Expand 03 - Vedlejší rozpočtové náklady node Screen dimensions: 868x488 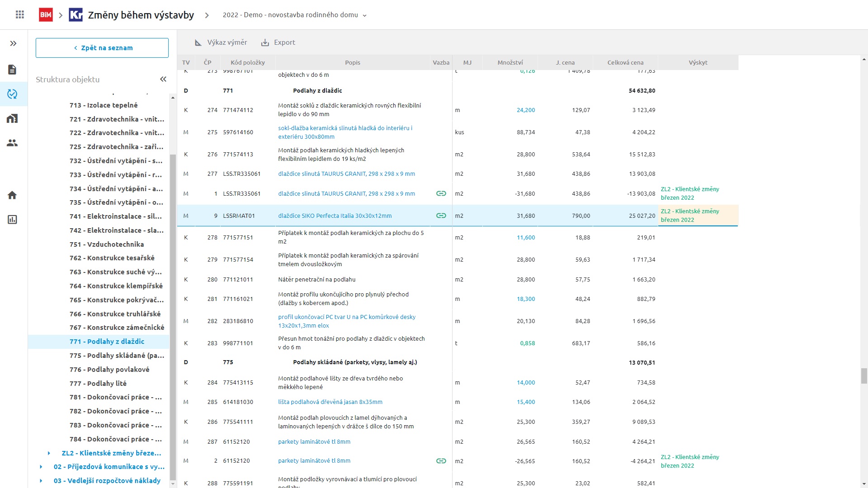[41, 481]
